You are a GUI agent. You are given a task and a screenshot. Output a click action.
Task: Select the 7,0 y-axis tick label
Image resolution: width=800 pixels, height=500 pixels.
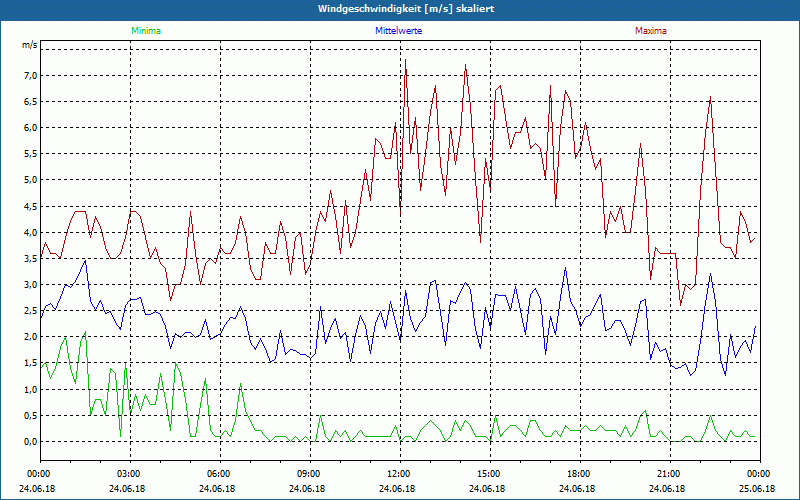30,76
